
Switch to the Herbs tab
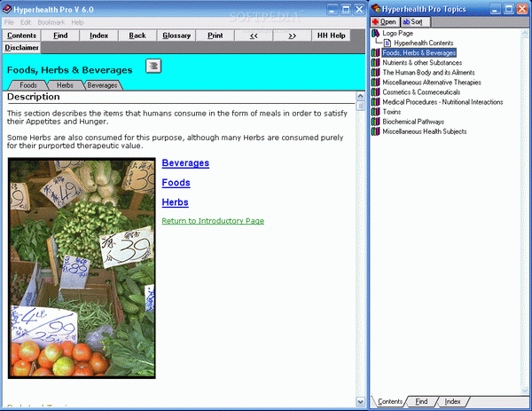point(65,85)
